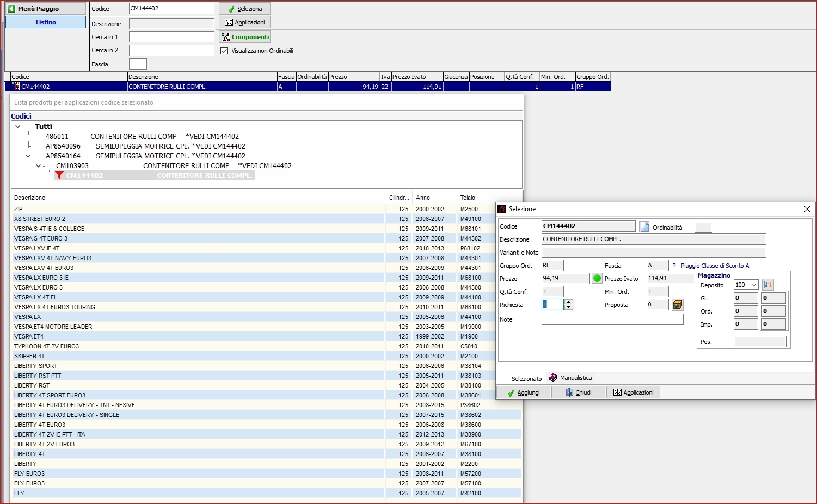Collapse the Tutti tree node
This screenshot has width=817, height=504.
point(18,126)
